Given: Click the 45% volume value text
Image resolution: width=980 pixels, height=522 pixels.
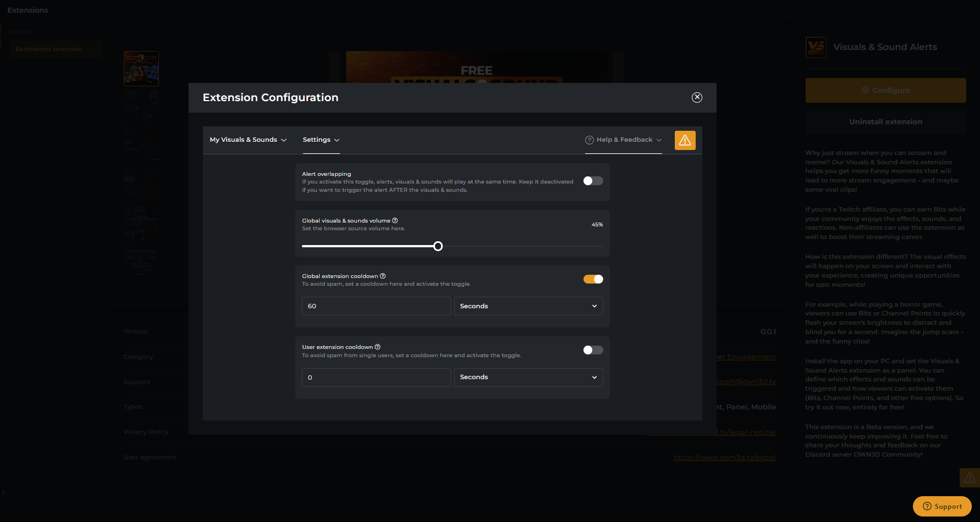Looking at the screenshot, I should (597, 225).
